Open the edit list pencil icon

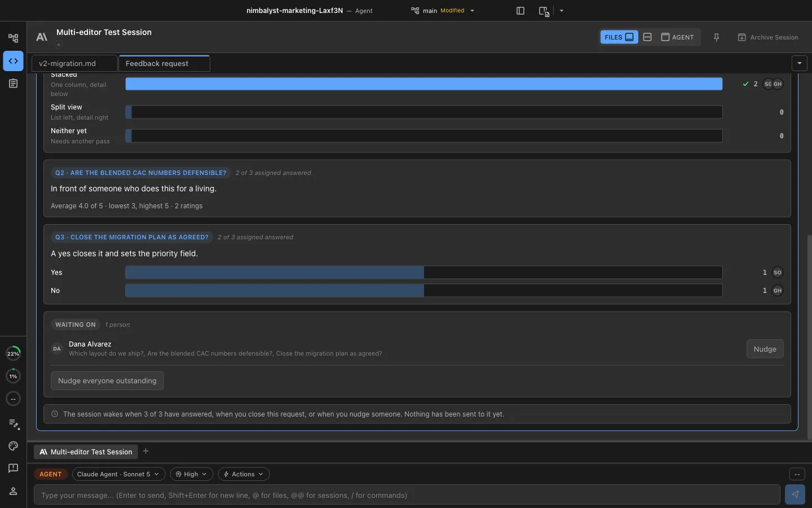[14, 423]
